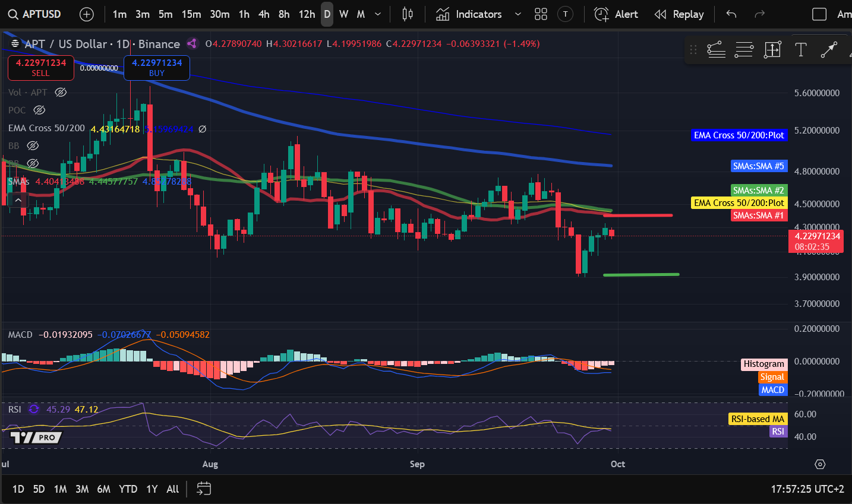
Task: Open the indicator templates grid icon
Action: [541, 14]
